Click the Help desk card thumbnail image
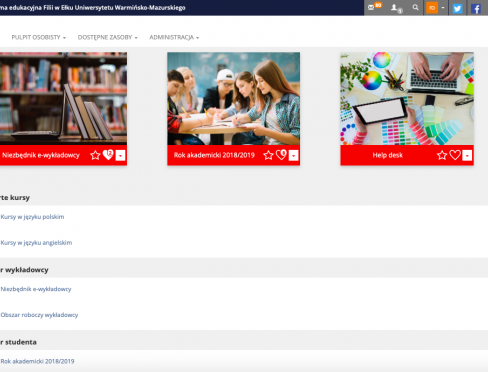488x372 pixels. 407,98
